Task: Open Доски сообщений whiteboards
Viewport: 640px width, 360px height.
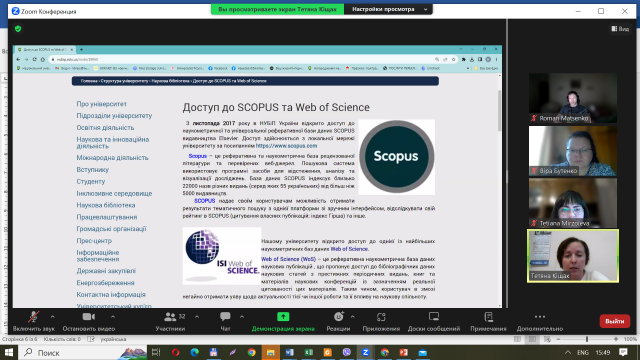Action: coord(434,321)
